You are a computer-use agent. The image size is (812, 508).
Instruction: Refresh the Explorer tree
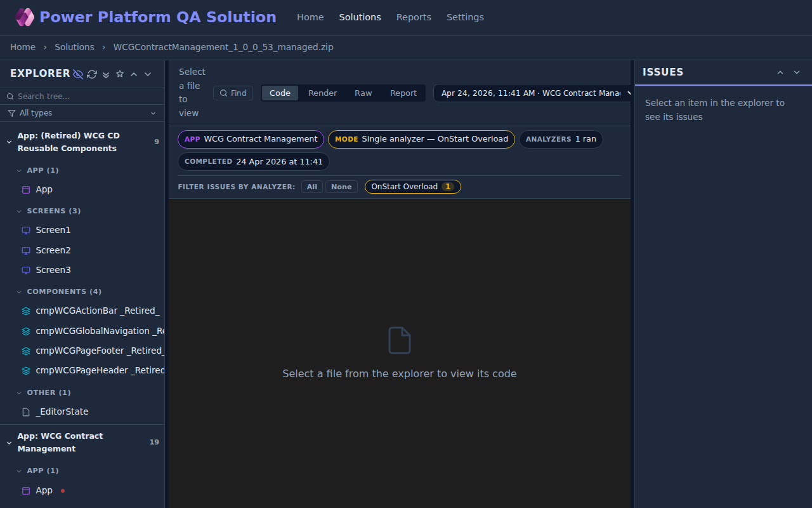click(92, 74)
